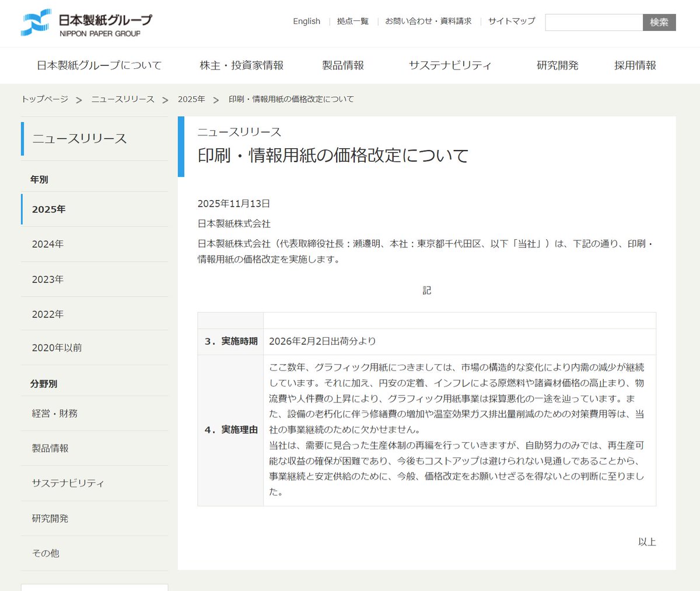This screenshot has height=591, width=700.
Task: Open サイトマップ link
Action: click(x=512, y=21)
